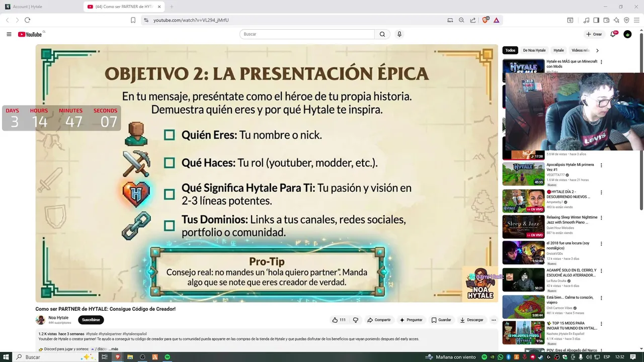Screen dimensions: 644x362
Task: Click the Noa Hytale channel watermark
Action: pyautogui.click(x=480, y=285)
